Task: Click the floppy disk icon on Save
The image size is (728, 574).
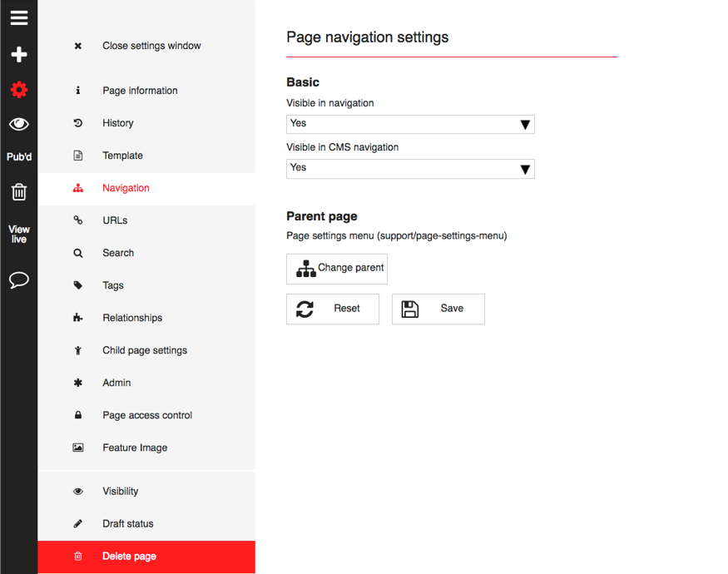Action: coord(410,309)
